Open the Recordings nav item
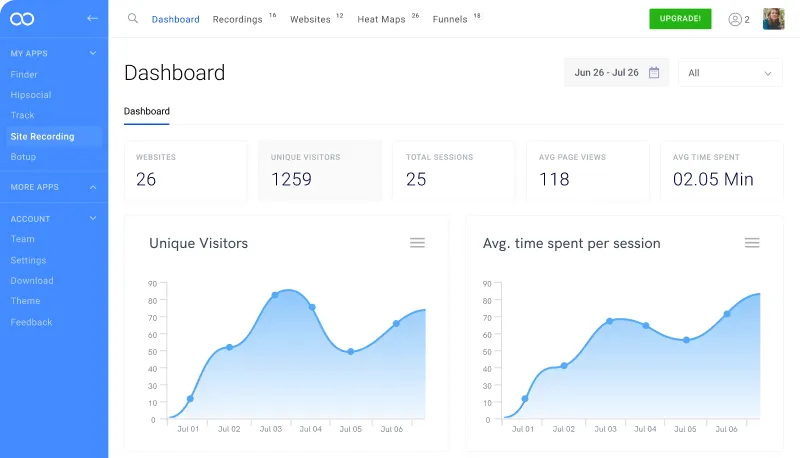Viewport: 800px width, 458px height. pyautogui.click(x=238, y=19)
